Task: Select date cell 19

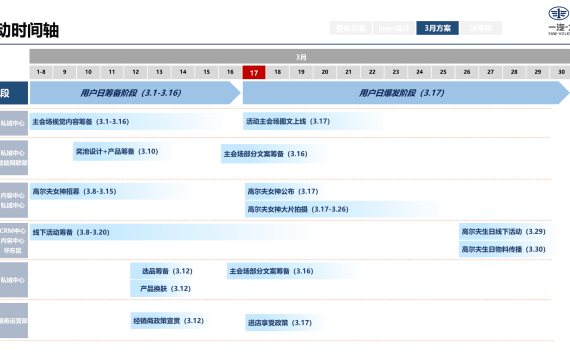Action: coord(301,72)
